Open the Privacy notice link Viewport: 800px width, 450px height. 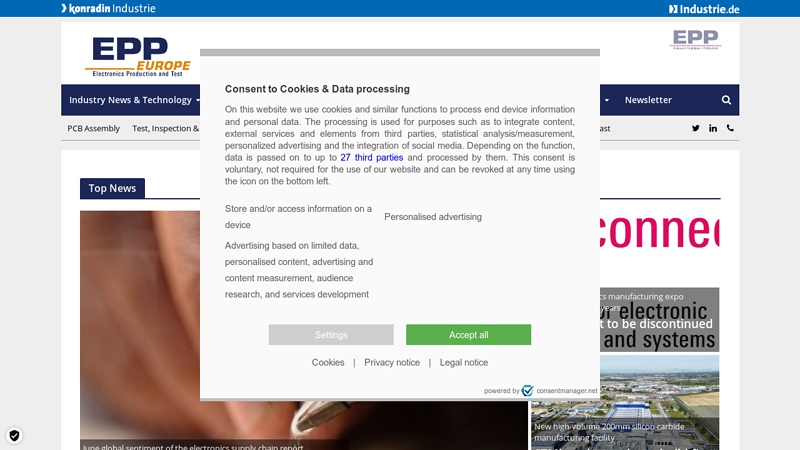tap(392, 362)
